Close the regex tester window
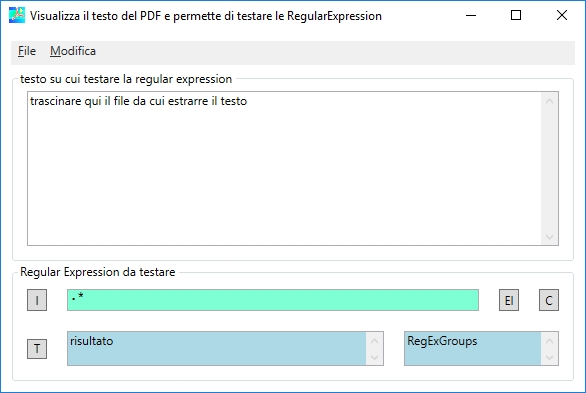586x393 pixels. coord(562,15)
